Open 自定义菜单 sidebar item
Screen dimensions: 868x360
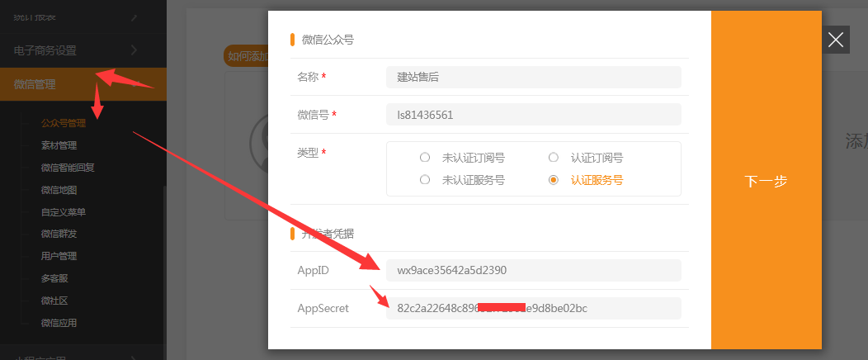63,212
